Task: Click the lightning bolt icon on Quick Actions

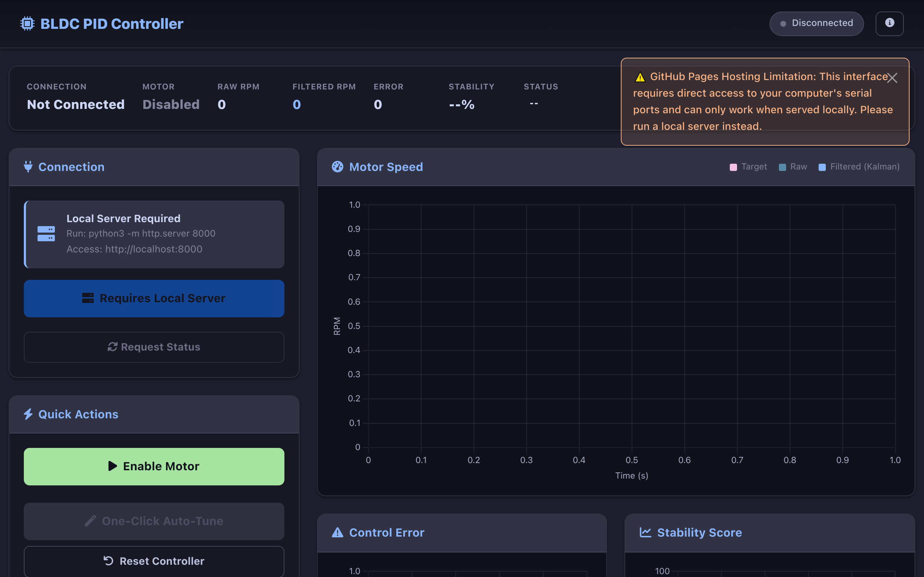Action: tap(28, 414)
